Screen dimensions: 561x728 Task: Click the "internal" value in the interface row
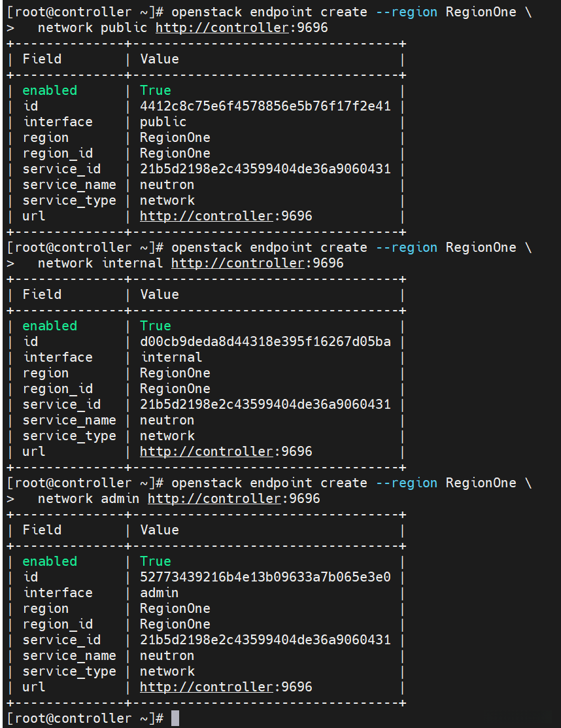point(171,357)
